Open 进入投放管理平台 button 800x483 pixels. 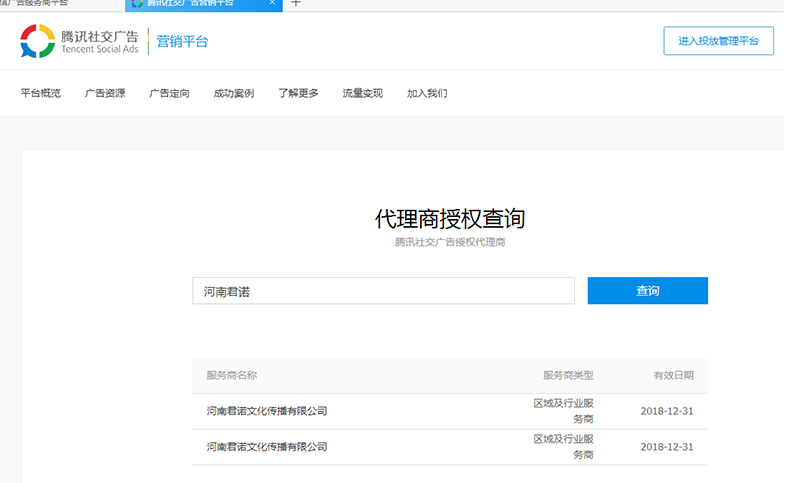click(718, 41)
